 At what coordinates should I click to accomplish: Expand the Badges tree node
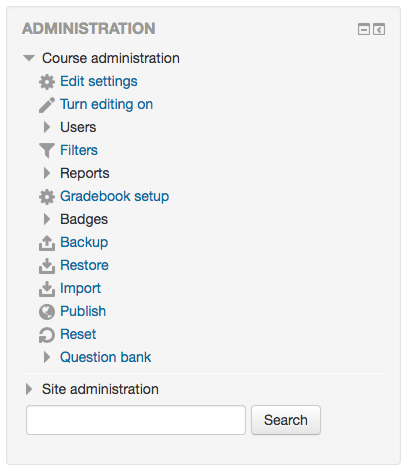(47, 219)
